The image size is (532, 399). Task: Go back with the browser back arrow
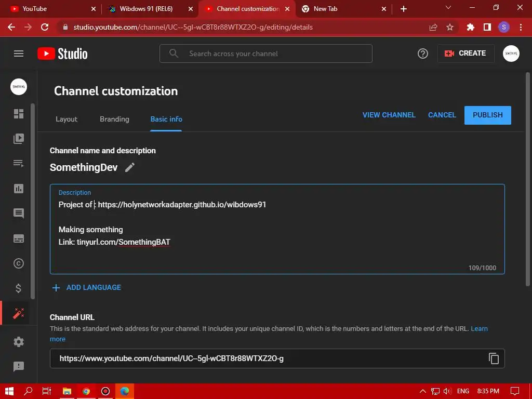click(11, 27)
